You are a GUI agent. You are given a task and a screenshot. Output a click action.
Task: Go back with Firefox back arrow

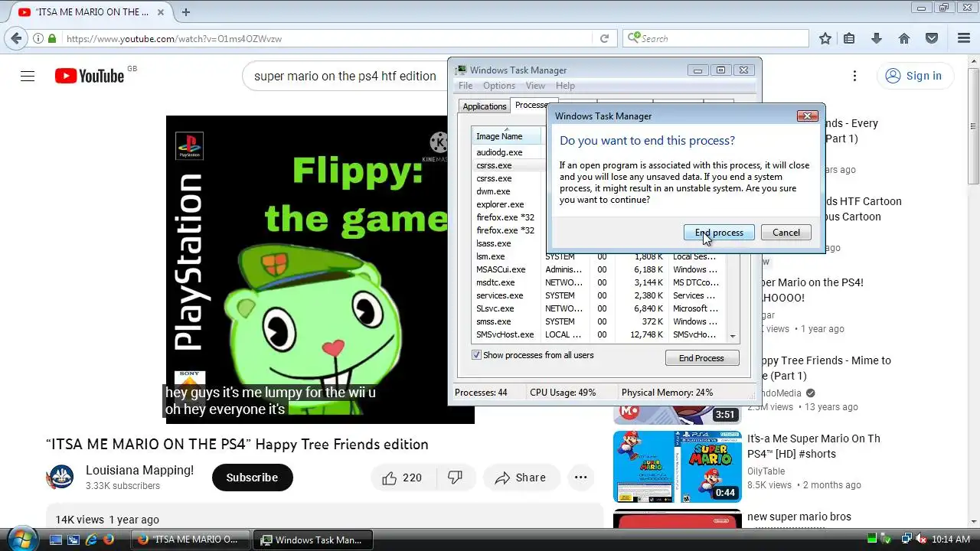point(17,38)
